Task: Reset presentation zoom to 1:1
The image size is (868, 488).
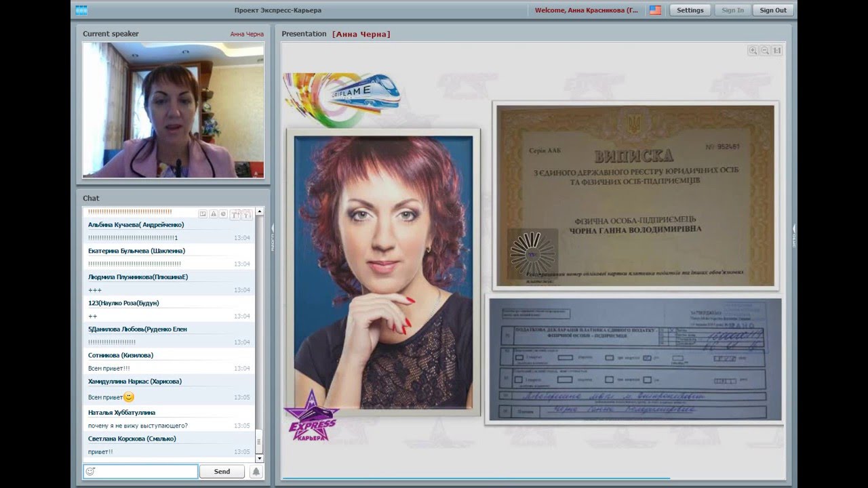Action: click(777, 51)
